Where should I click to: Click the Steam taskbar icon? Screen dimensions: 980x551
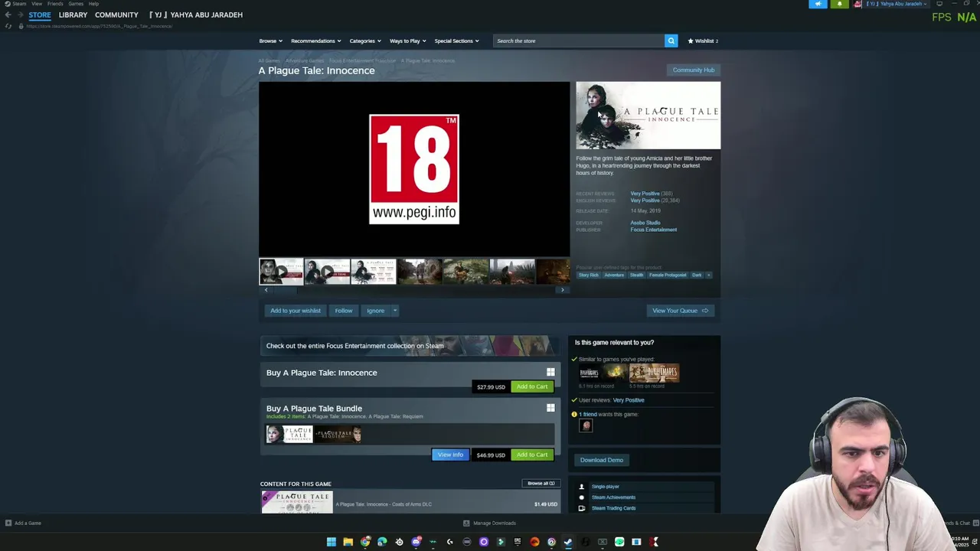click(x=568, y=542)
